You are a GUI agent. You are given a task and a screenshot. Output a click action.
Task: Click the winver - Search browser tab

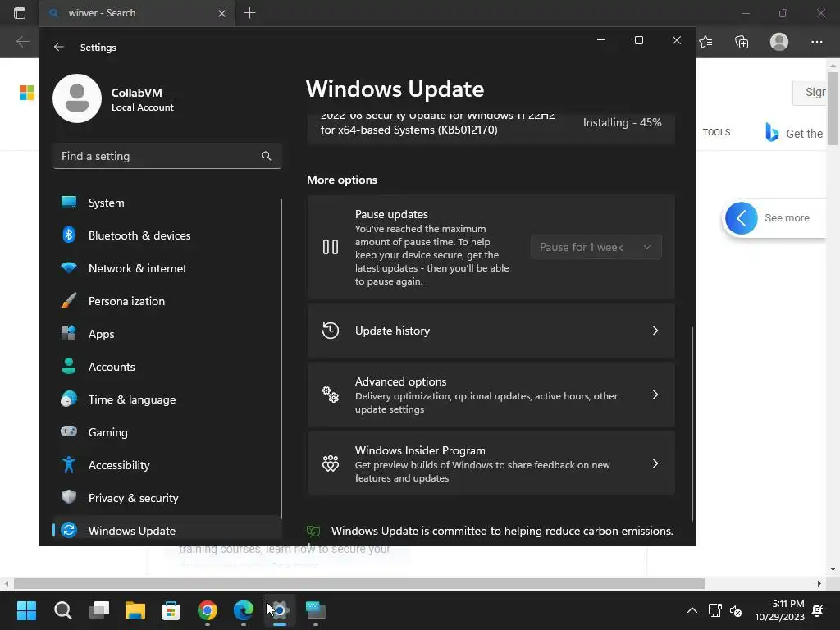137,13
